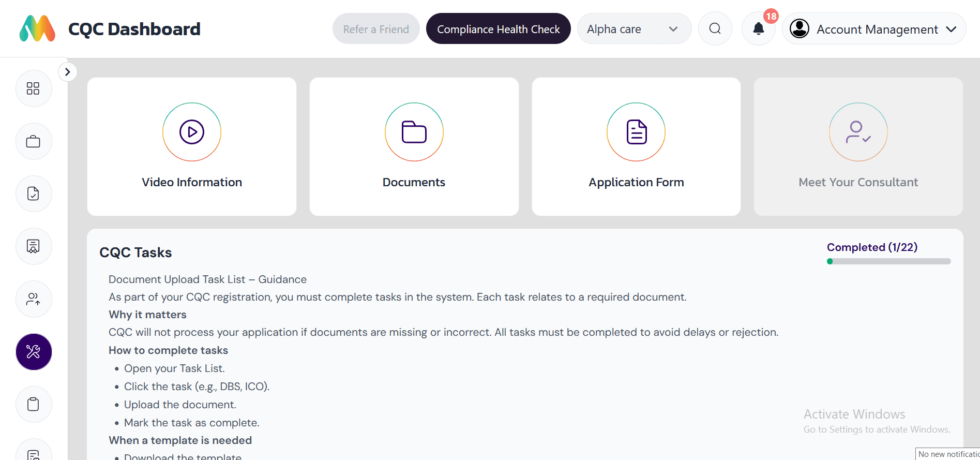
Task: Click the CQC Dashboard title
Action: [134, 29]
